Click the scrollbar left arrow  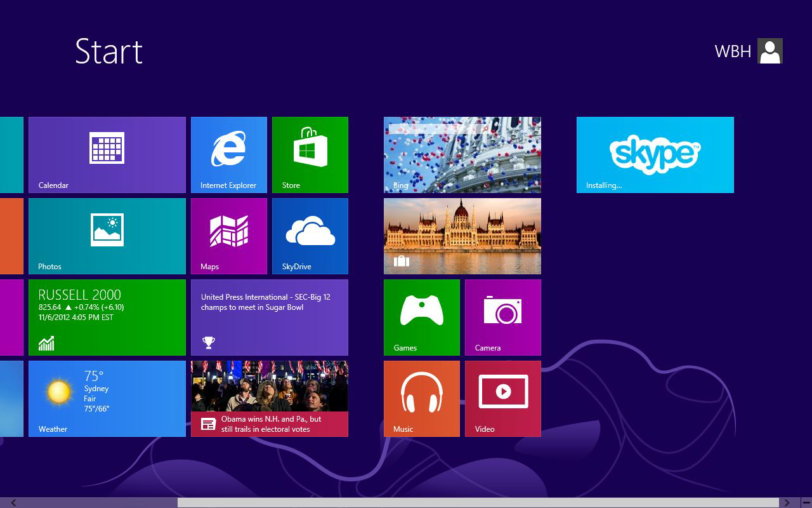coord(13,502)
